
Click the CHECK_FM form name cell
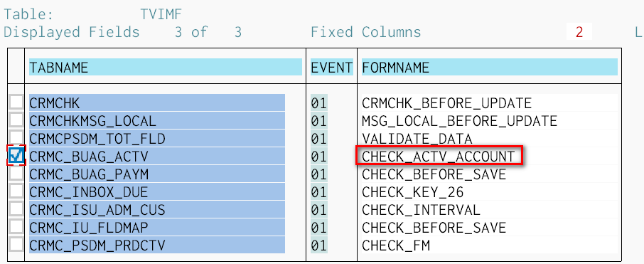pos(489,245)
